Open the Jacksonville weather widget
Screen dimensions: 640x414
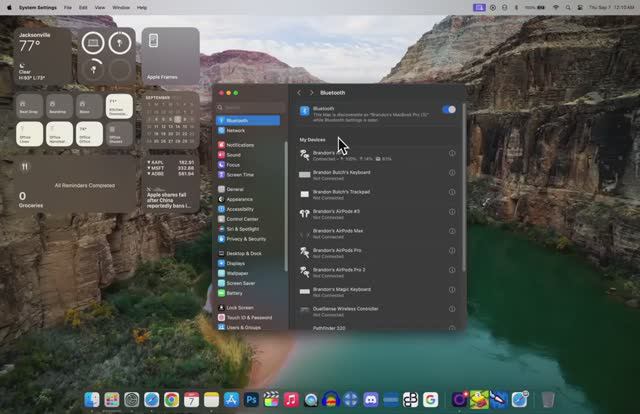(43, 56)
